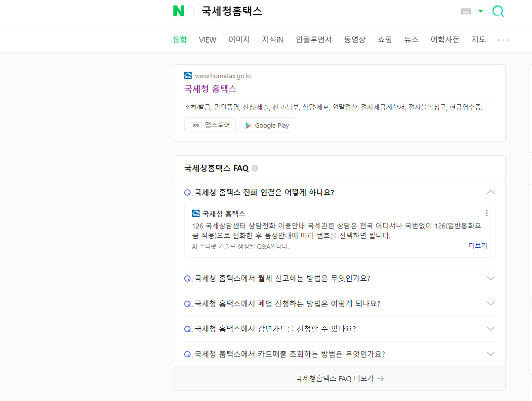Click the 월세 신고하는 방법 question text
The width and height of the screenshot is (532, 401).
tap(282, 278)
